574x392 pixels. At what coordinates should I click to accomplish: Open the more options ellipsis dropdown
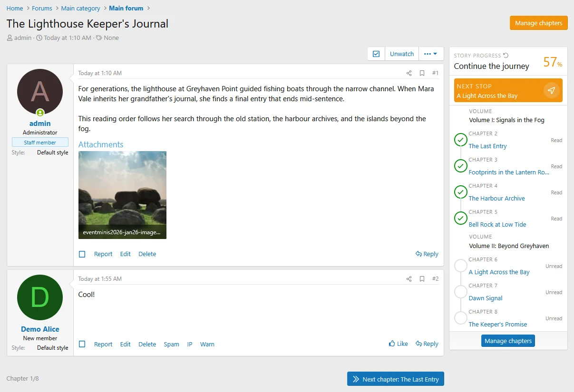431,54
